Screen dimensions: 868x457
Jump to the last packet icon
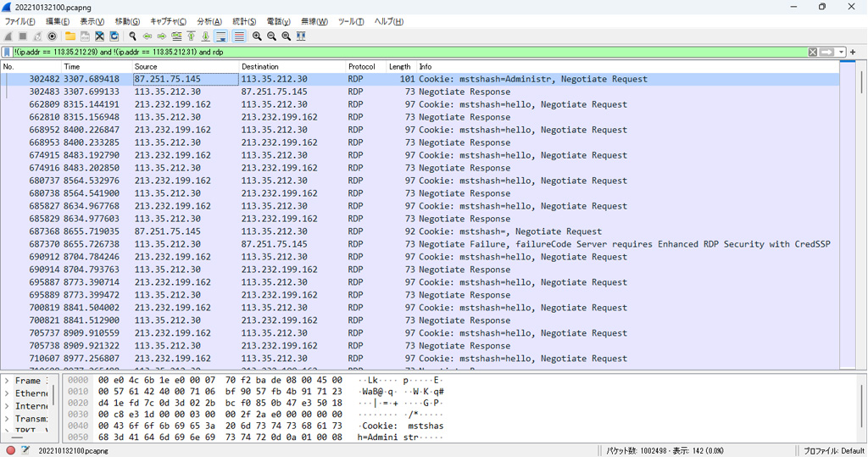click(x=205, y=36)
